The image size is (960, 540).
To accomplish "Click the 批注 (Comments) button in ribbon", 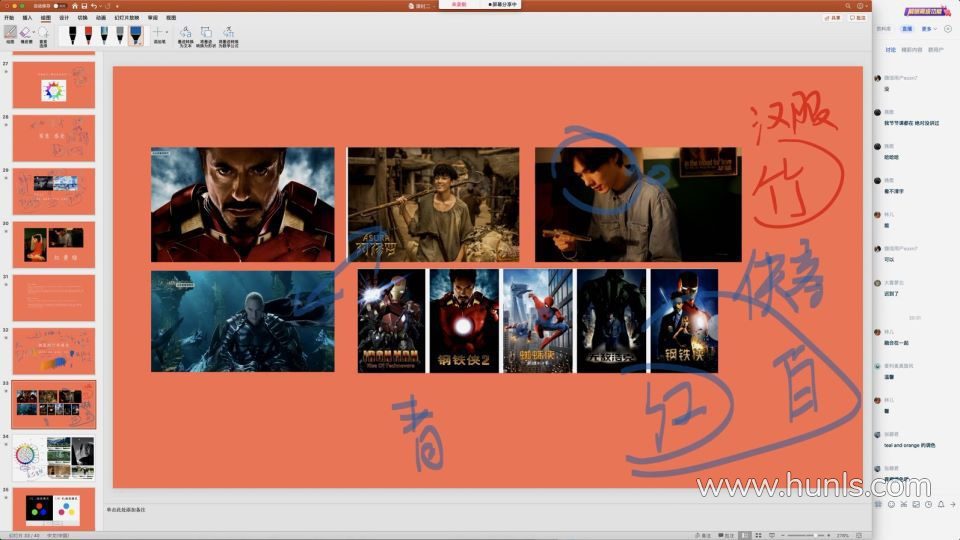I will tap(857, 18).
